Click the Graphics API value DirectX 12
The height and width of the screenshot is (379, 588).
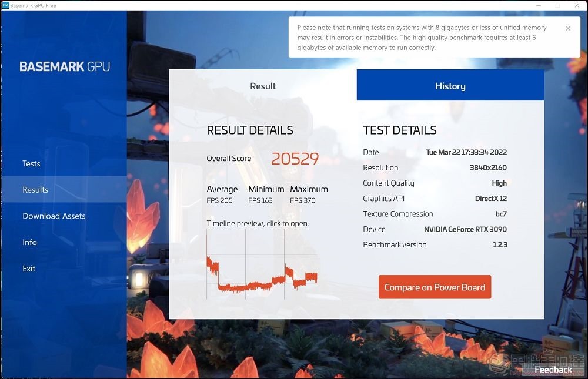click(x=491, y=198)
